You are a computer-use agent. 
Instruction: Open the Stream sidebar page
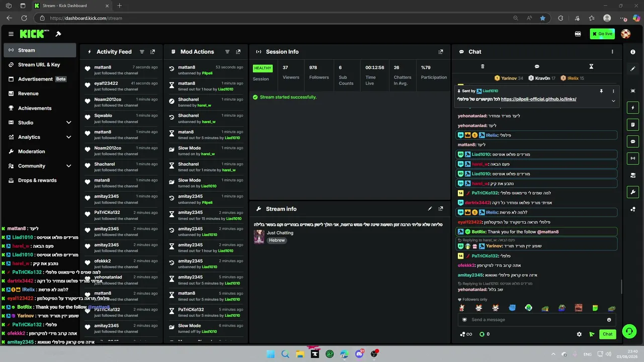click(x=40, y=50)
